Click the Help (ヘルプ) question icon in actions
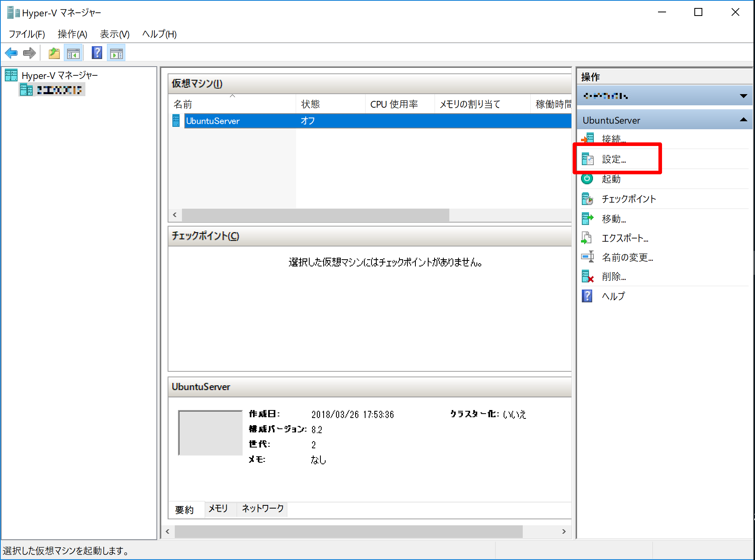The image size is (755, 560). pos(587,296)
